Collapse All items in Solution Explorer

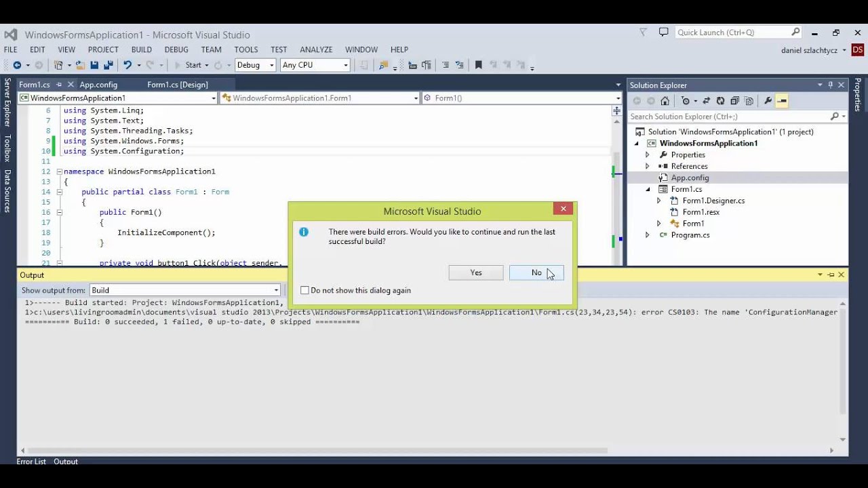pyautogui.click(x=734, y=101)
